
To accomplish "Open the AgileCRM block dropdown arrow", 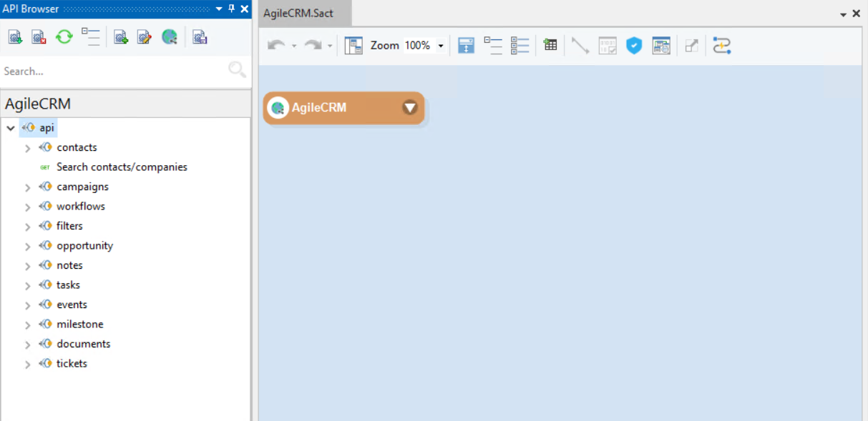I will [409, 108].
